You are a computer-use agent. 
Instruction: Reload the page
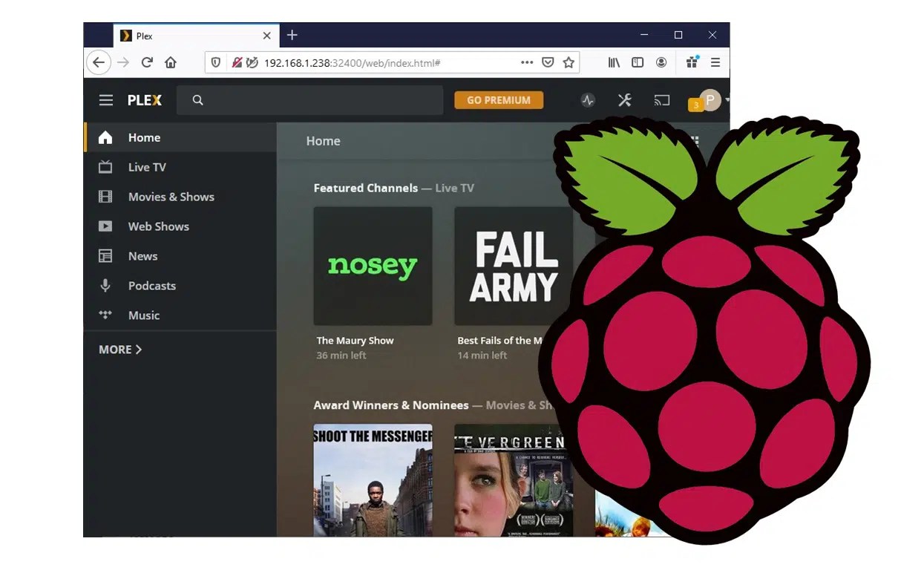coord(147,62)
